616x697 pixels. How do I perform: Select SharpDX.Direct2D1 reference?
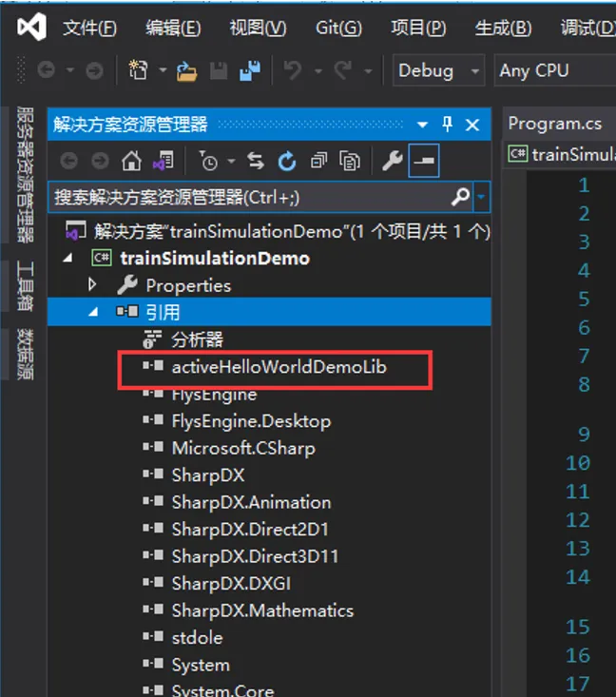[x=250, y=530]
